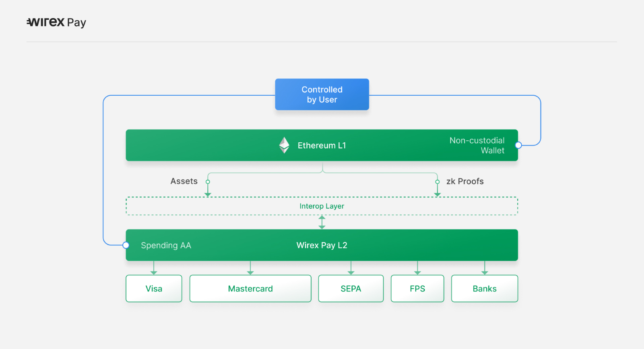644x349 pixels.
Task: Select the Visa box
Action: tap(154, 289)
